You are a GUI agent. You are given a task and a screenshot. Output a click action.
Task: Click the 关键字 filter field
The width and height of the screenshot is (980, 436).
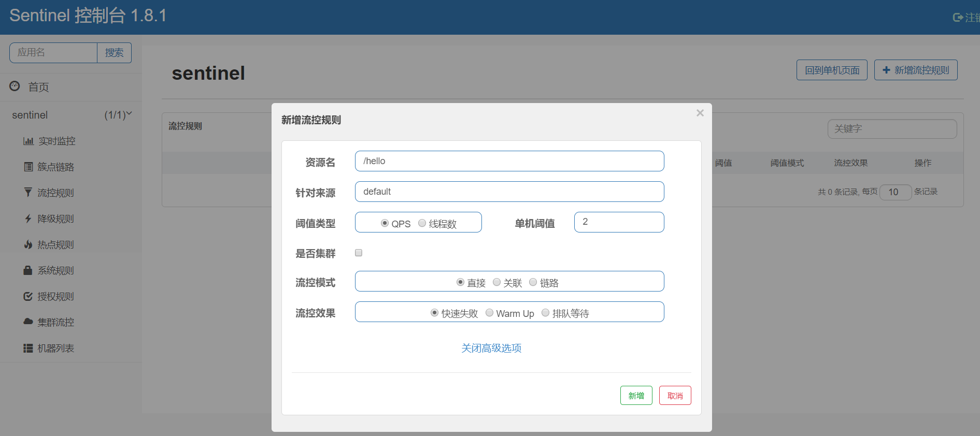[892, 129]
